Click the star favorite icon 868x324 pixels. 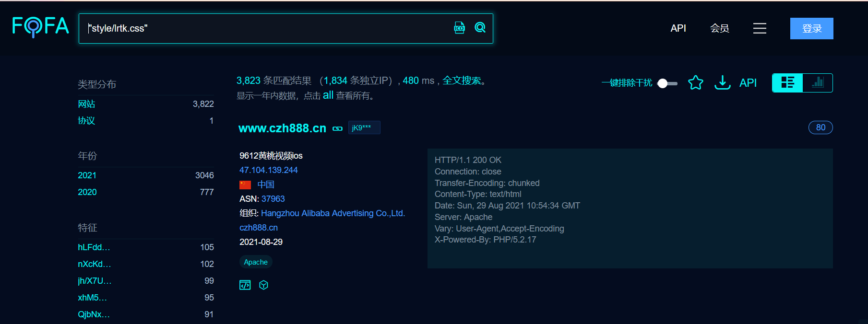(x=696, y=83)
